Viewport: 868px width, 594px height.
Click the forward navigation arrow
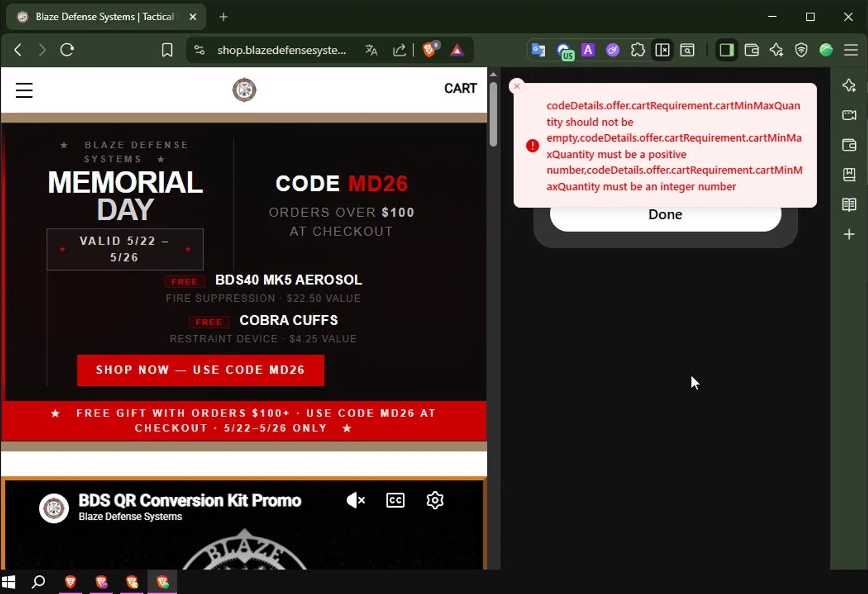pyautogui.click(x=42, y=50)
